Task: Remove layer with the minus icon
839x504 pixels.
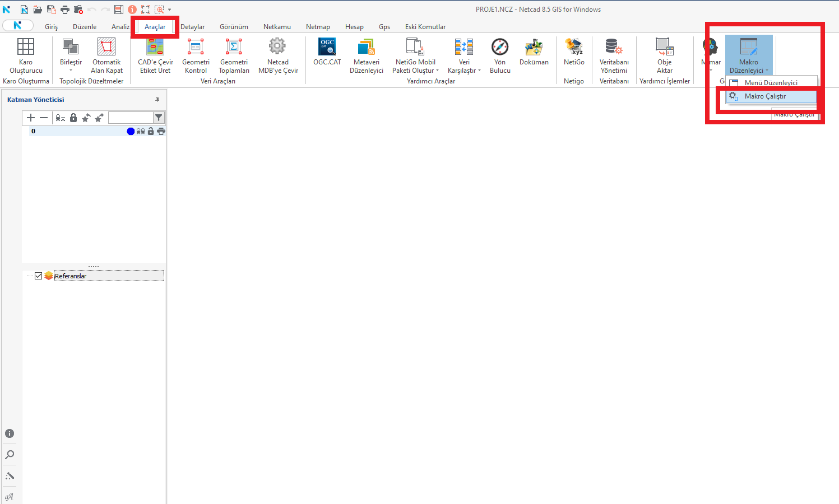Action: click(44, 118)
